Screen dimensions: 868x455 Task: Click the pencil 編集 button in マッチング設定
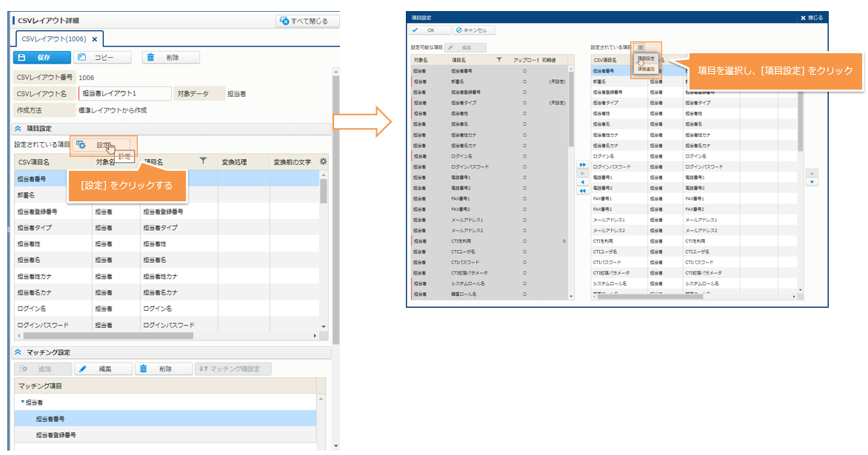pyautogui.click(x=103, y=368)
